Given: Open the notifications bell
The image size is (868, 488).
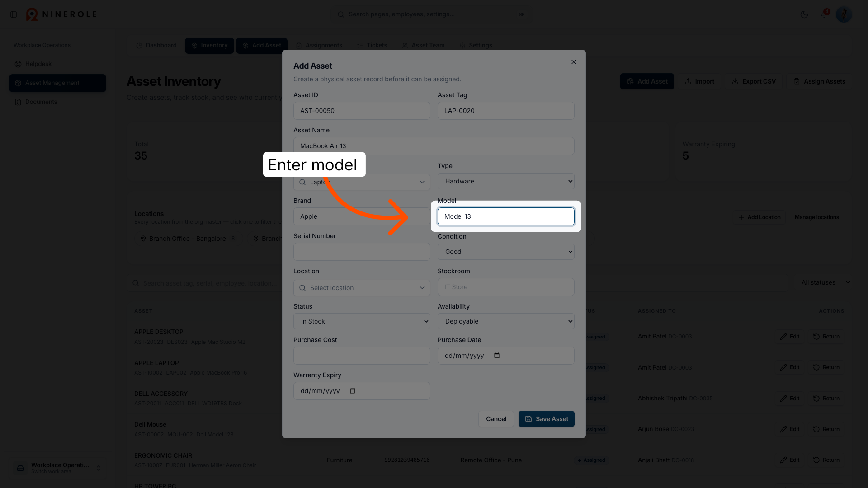Looking at the screenshot, I should tap(824, 14).
